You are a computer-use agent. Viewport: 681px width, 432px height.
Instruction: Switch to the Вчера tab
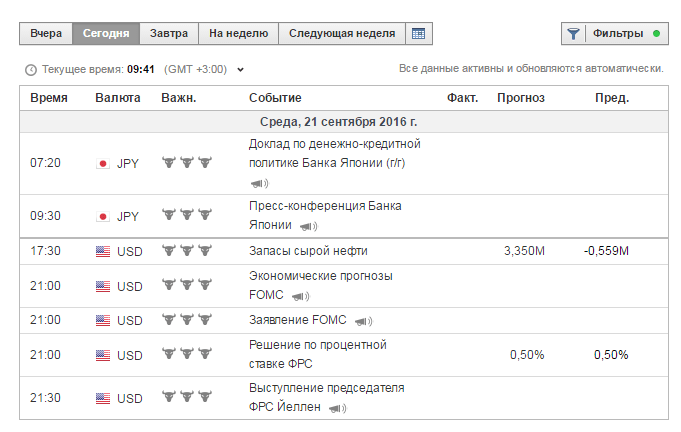(46, 33)
